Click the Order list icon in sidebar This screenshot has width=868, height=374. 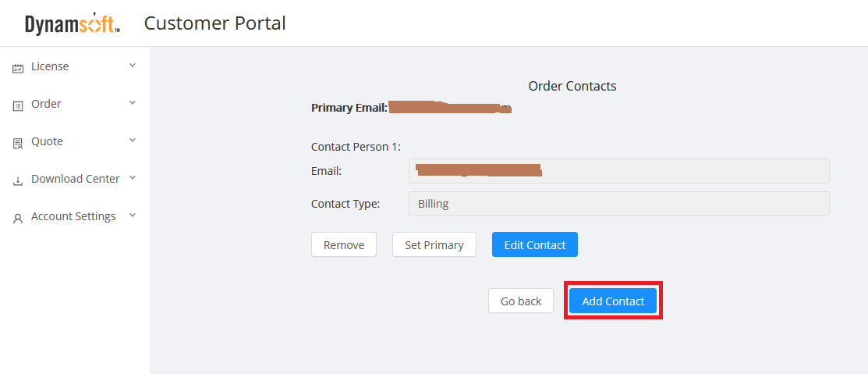(18, 105)
